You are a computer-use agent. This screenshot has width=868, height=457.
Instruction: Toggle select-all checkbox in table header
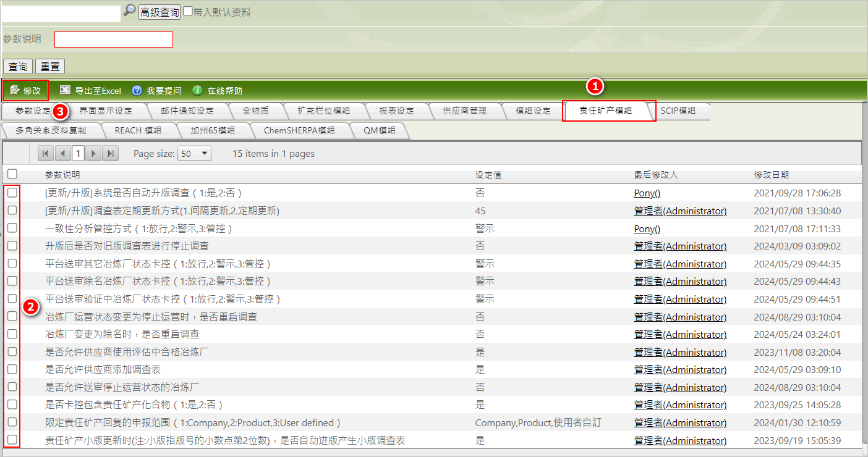pyautogui.click(x=12, y=174)
